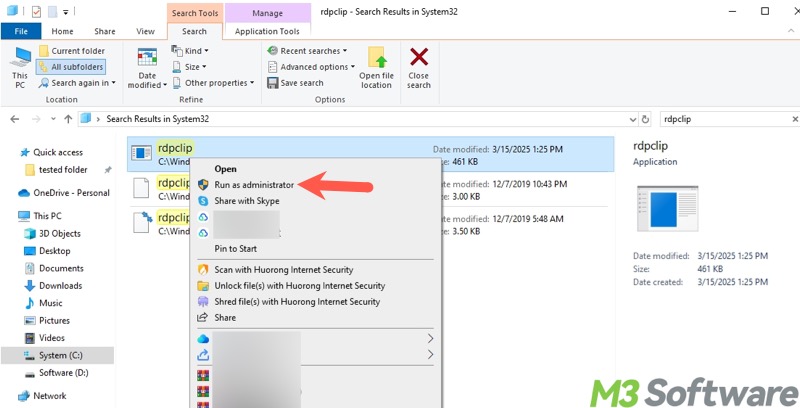Image resolution: width=800 pixels, height=408 pixels.
Task: Open Recent searches dropdown
Action: coord(308,51)
